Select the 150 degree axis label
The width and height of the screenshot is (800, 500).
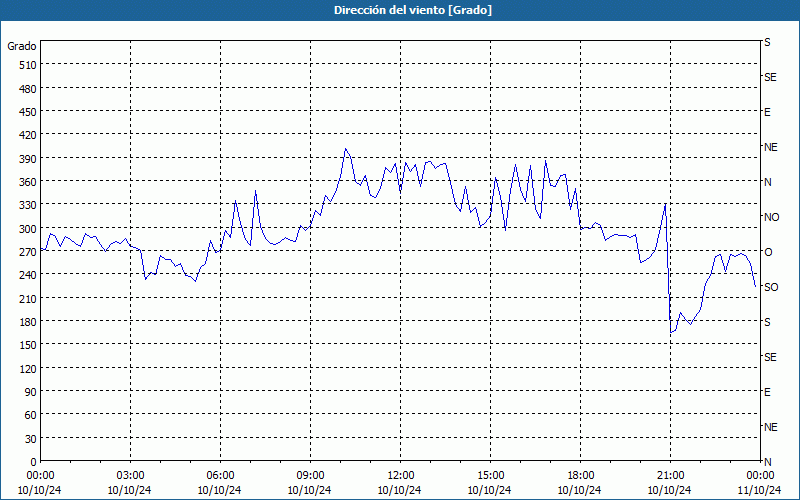28,345
